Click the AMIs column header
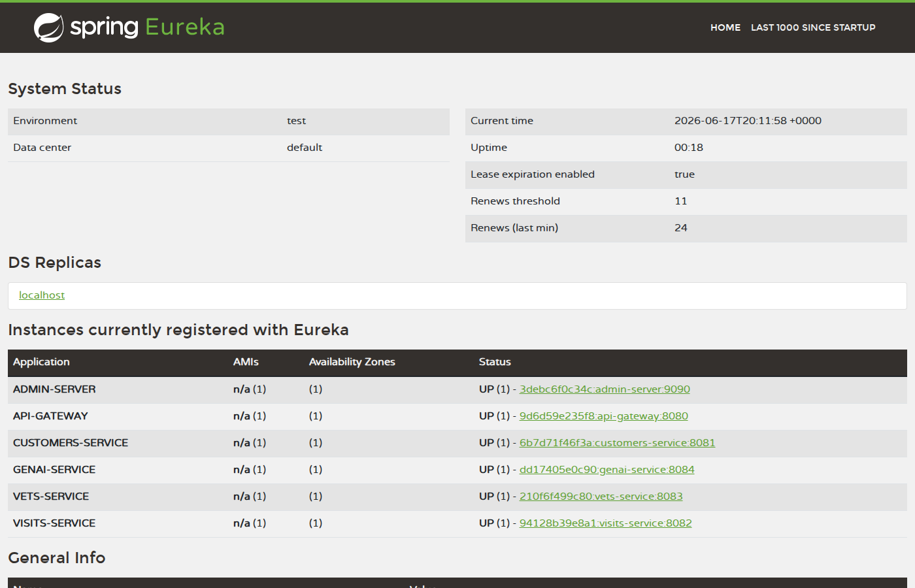 point(246,362)
